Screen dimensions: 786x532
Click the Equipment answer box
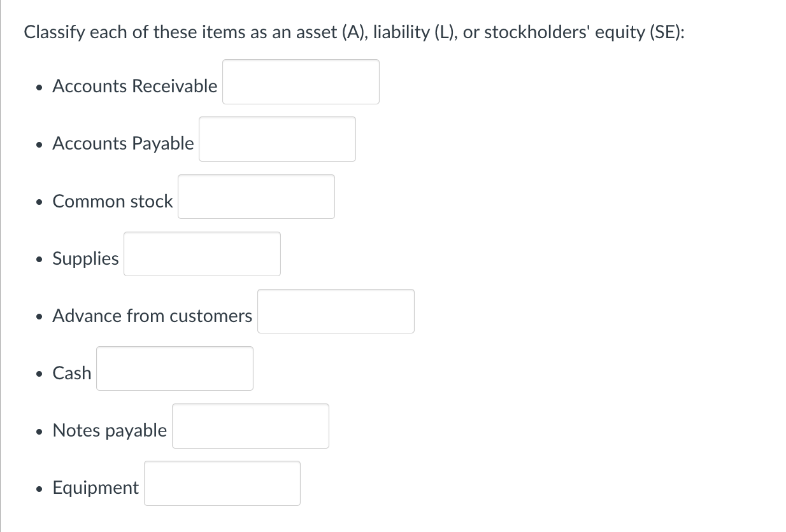(222, 483)
